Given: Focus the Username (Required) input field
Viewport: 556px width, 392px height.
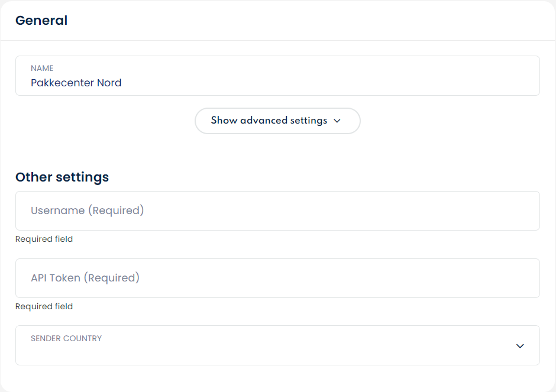Looking at the screenshot, I should 277,210.
